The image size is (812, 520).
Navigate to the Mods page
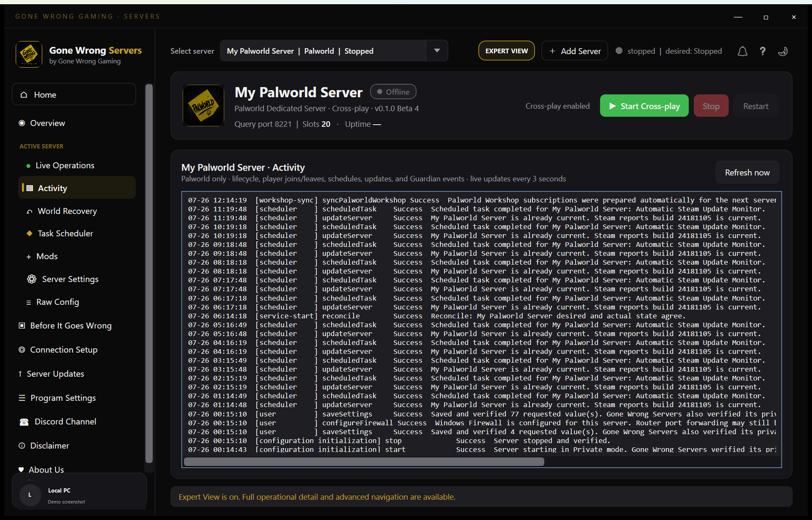(47, 256)
